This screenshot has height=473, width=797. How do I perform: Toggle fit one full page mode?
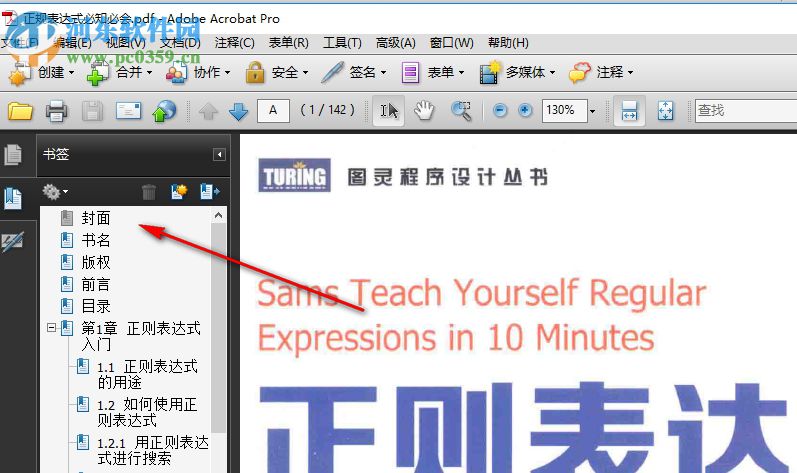[x=665, y=110]
